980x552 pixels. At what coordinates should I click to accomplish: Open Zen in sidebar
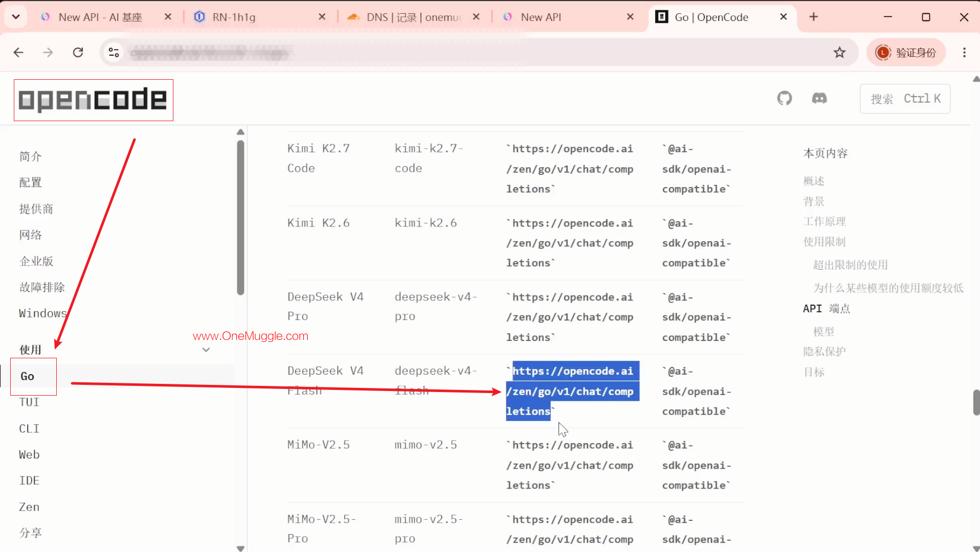[29, 507]
